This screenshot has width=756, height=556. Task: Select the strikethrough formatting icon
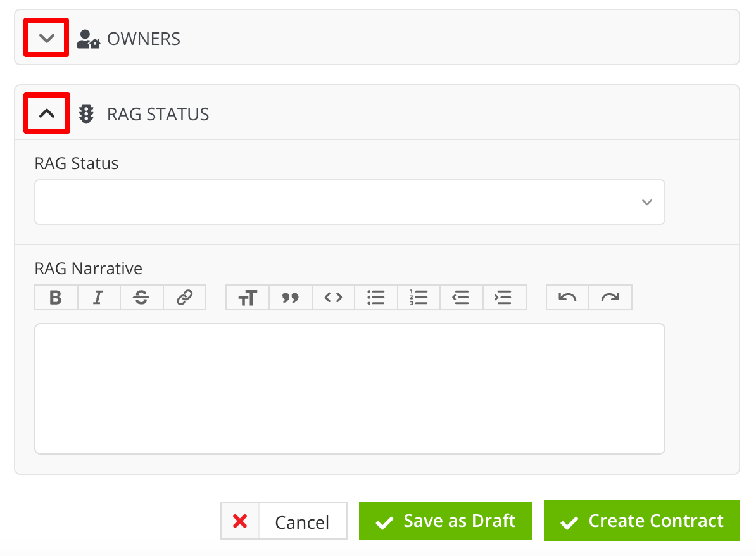pyautogui.click(x=142, y=297)
